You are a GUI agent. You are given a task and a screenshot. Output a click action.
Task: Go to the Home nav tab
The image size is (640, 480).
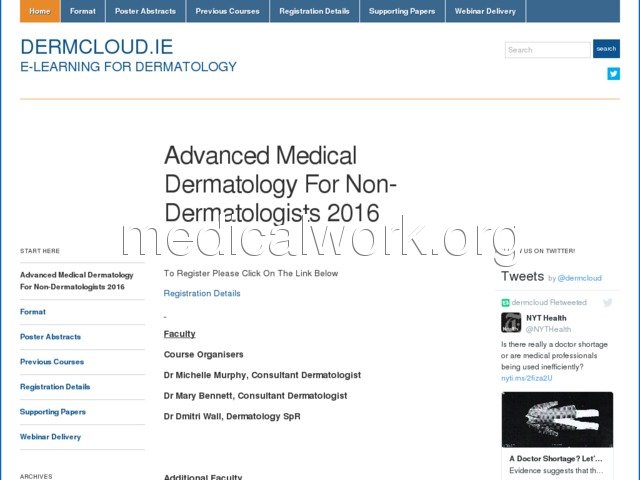pos(40,11)
